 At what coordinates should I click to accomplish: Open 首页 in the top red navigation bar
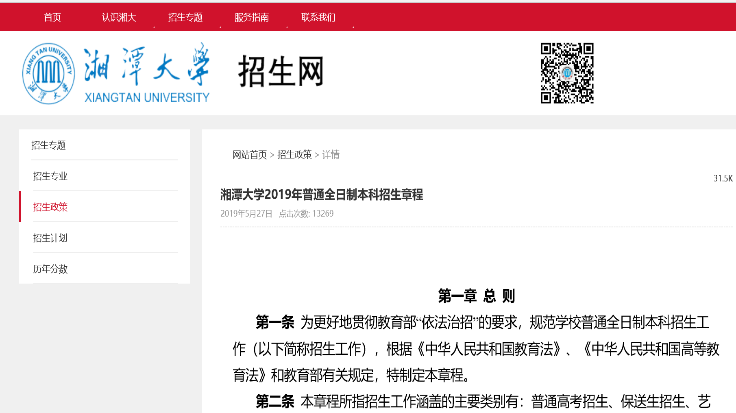tap(52, 17)
